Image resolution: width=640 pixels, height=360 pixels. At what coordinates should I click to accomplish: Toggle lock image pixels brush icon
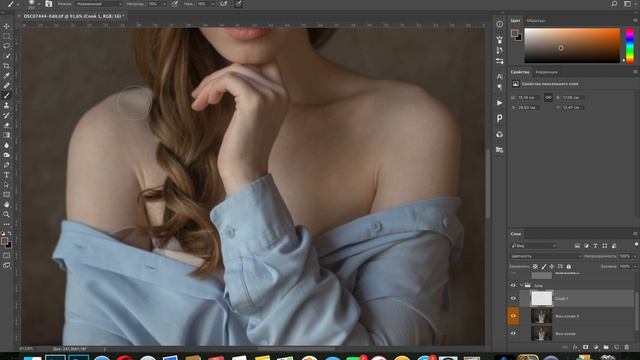click(x=544, y=267)
